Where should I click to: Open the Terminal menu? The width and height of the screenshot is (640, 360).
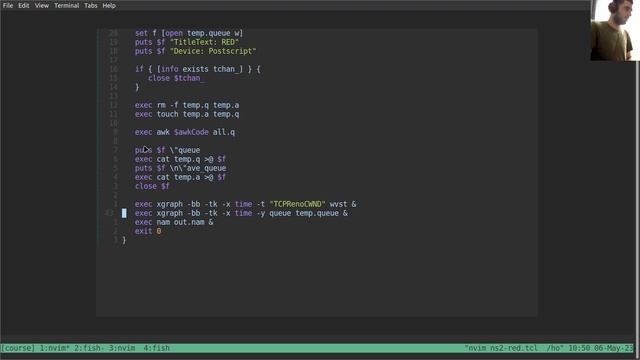67,6
